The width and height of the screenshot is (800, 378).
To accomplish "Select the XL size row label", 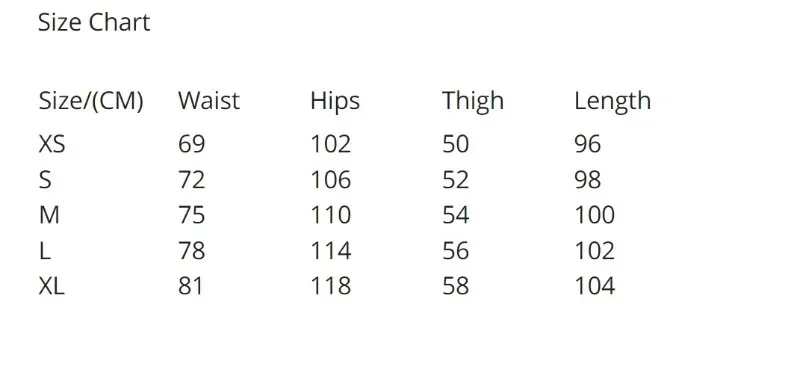I will coord(52,286).
